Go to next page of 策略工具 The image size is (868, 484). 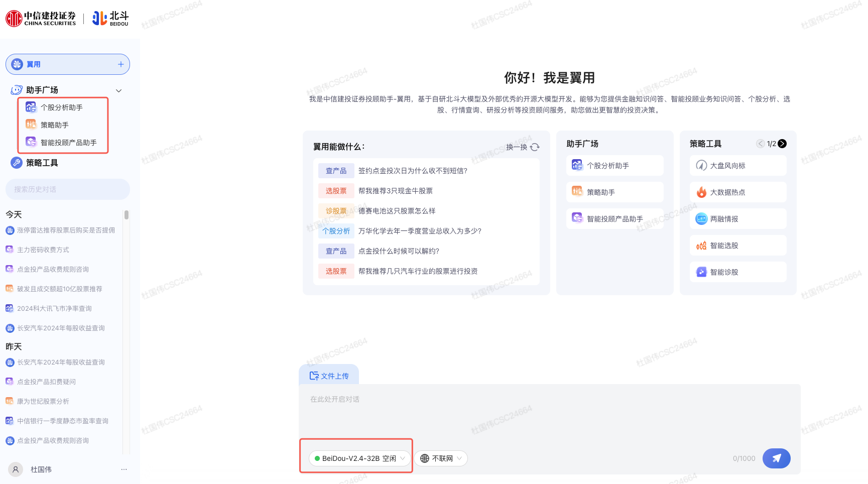pos(782,144)
